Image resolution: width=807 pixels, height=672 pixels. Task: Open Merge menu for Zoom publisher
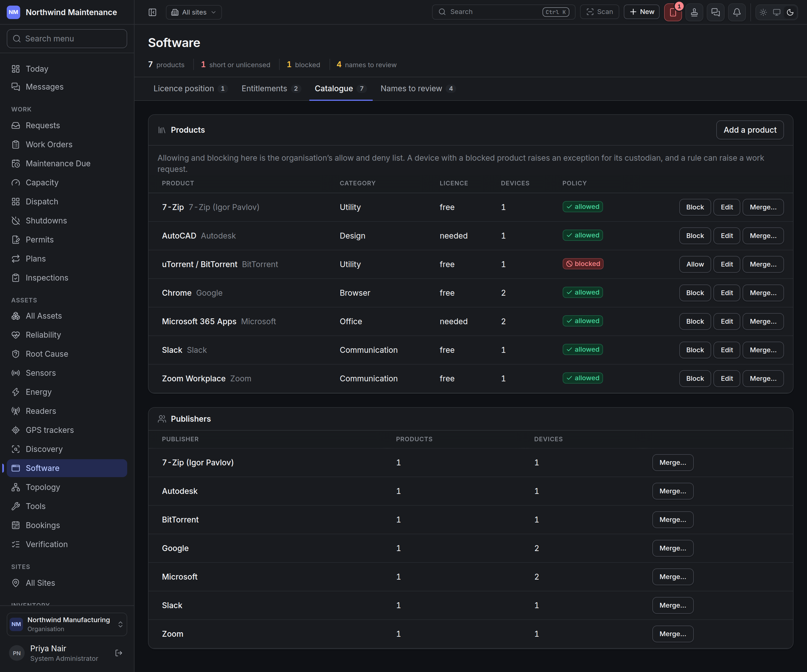[x=672, y=634]
